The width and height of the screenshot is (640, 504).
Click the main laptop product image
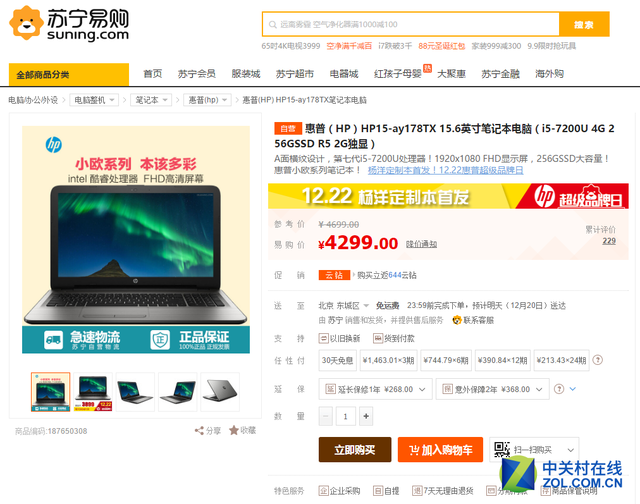[x=136, y=240]
